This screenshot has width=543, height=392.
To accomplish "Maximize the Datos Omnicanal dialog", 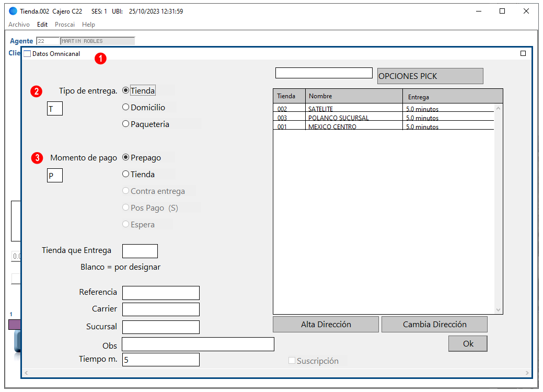I will (x=523, y=53).
